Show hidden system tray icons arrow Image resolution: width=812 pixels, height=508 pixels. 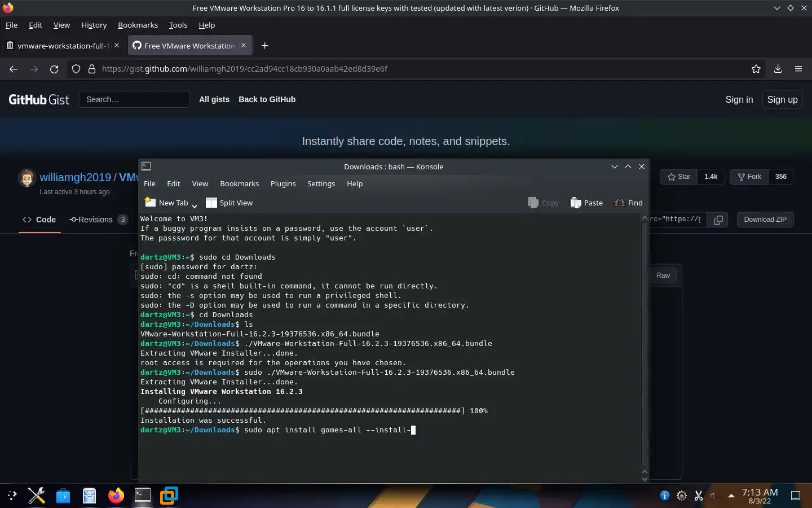pyautogui.click(x=731, y=496)
